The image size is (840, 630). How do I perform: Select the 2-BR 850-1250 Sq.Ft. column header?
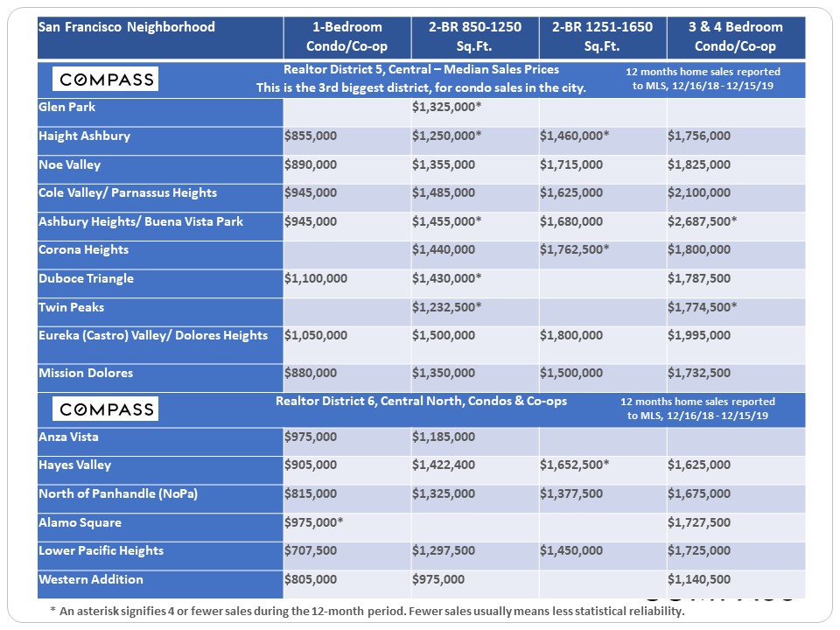click(475, 36)
